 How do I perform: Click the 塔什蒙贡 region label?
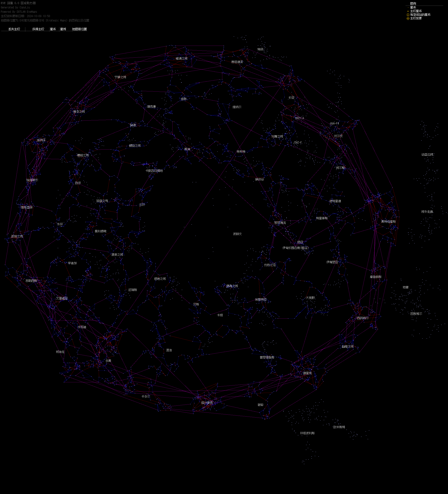coord(207,403)
